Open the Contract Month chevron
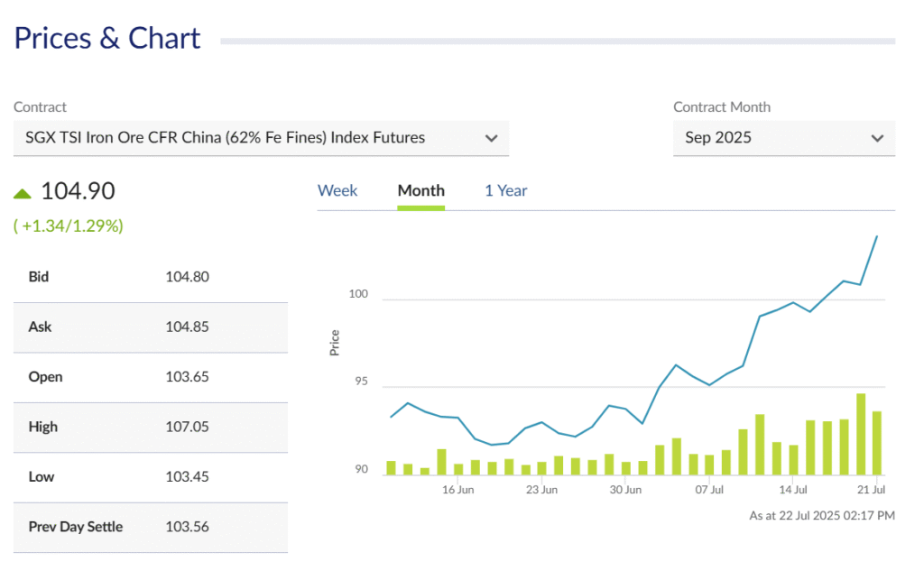This screenshot has height=580, width=924. pos(877,138)
